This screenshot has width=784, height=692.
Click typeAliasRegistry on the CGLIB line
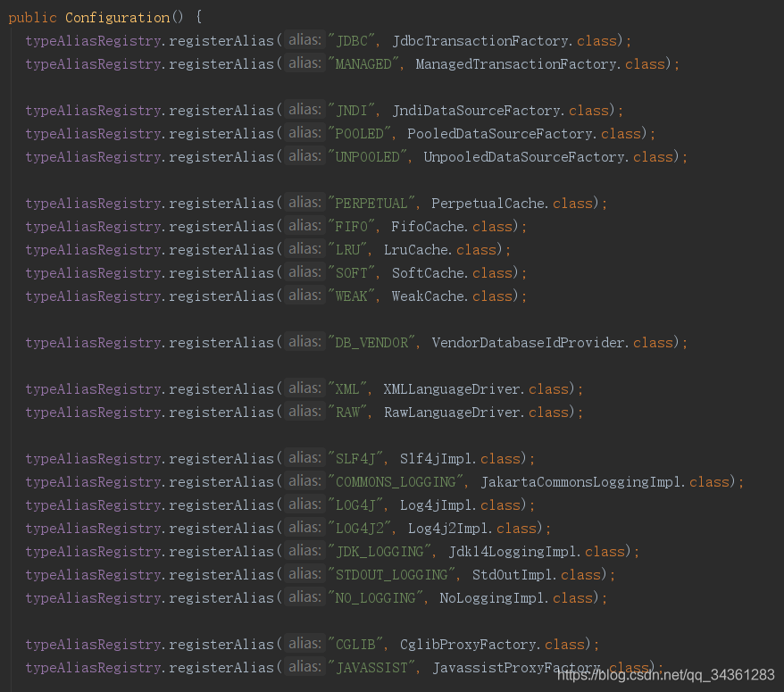coord(93,645)
